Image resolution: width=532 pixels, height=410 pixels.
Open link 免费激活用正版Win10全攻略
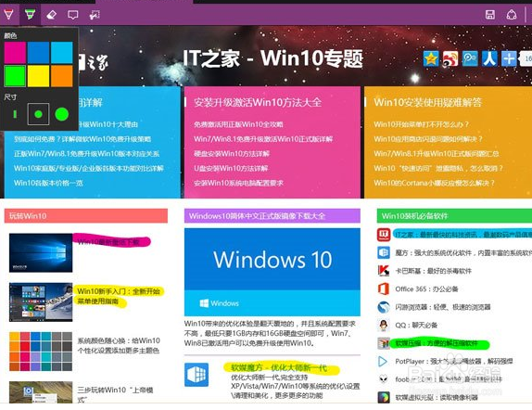[x=238, y=124]
